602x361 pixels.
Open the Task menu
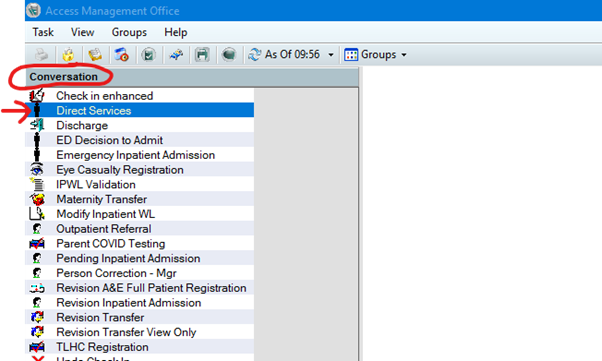[x=43, y=32]
